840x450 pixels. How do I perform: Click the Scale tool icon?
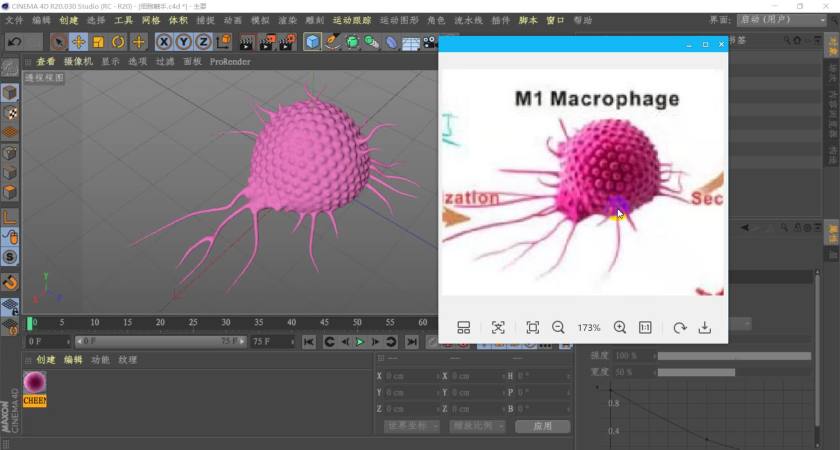pos(98,42)
